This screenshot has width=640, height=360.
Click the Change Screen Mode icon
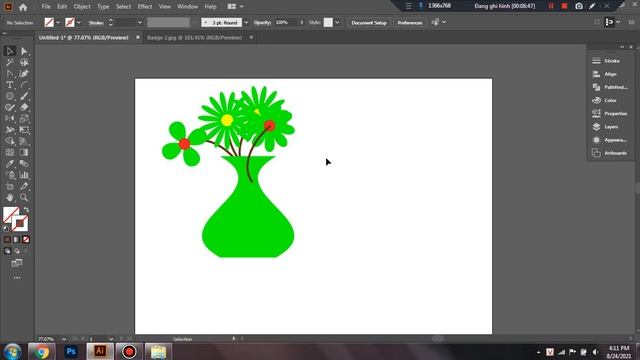(x=17, y=263)
